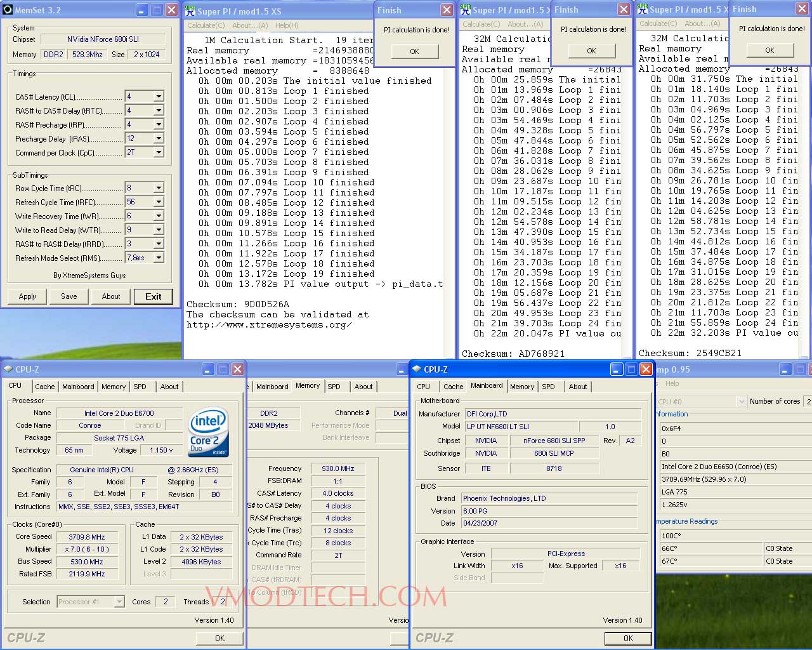812x650 pixels.
Task: Click the CPU-Z Mainboard window title bar icon
Action: (417, 369)
